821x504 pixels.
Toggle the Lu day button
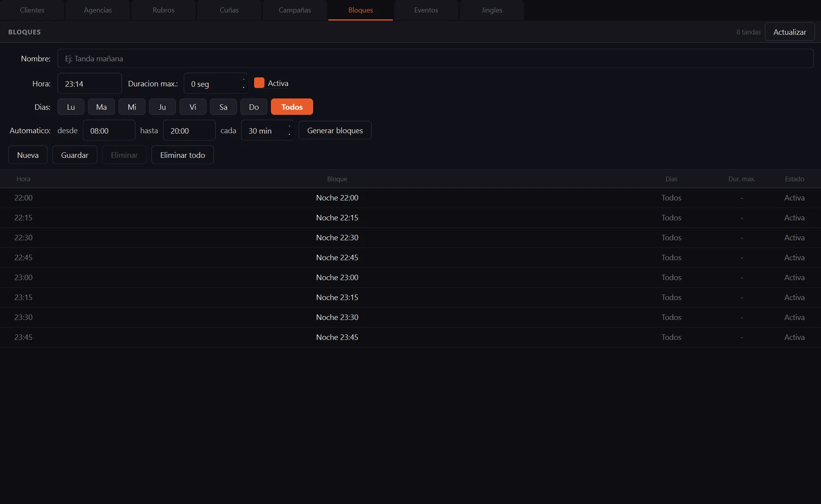pyautogui.click(x=71, y=107)
